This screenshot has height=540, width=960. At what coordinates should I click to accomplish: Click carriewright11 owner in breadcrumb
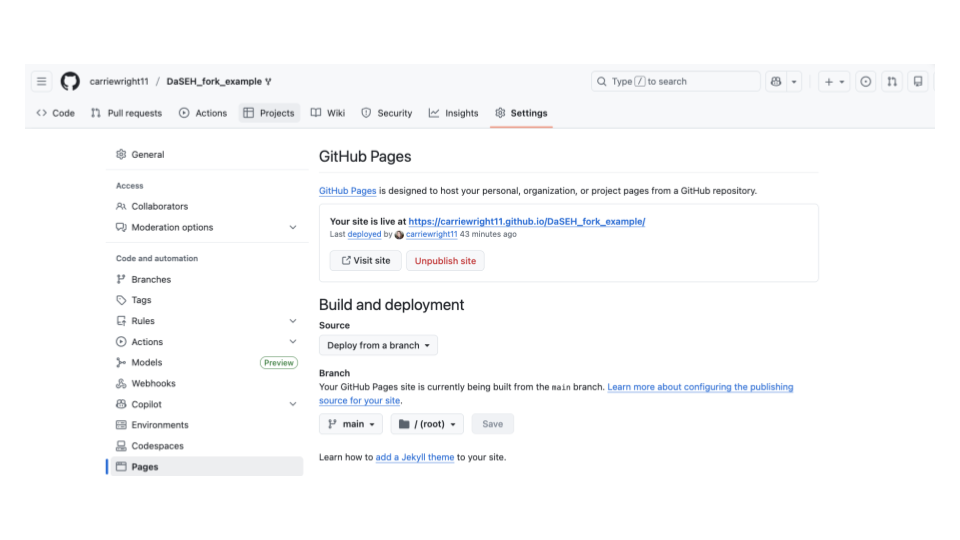(119, 81)
